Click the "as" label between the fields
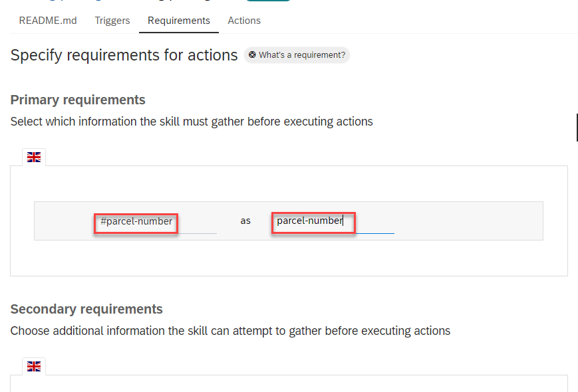The width and height of the screenshot is (578, 392). pyautogui.click(x=245, y=221)
